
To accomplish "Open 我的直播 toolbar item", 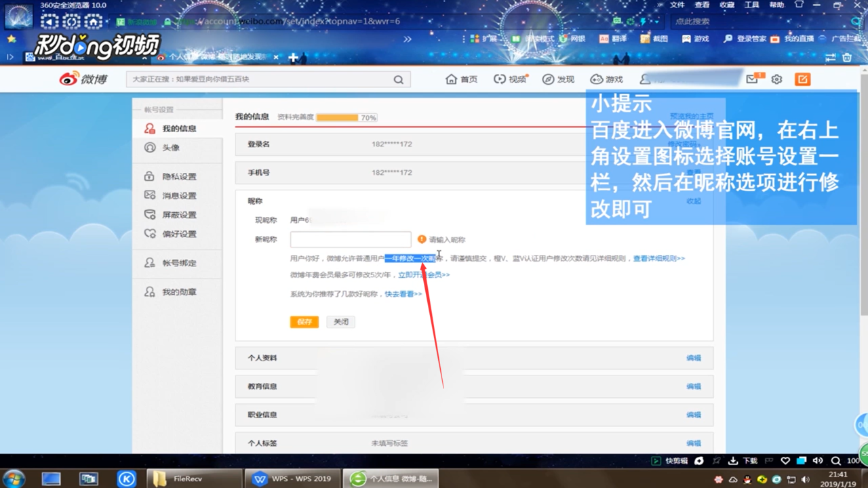I will [792, 39].
